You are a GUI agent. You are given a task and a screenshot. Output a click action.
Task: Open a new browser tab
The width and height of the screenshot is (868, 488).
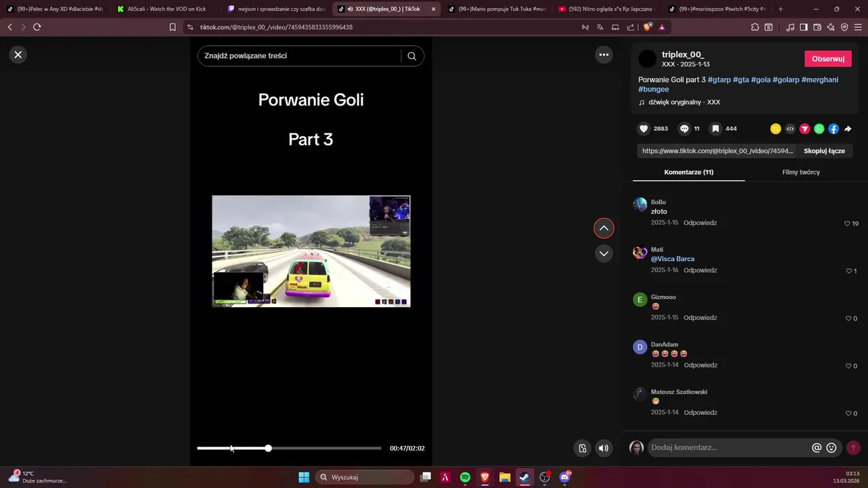(781, 9)
